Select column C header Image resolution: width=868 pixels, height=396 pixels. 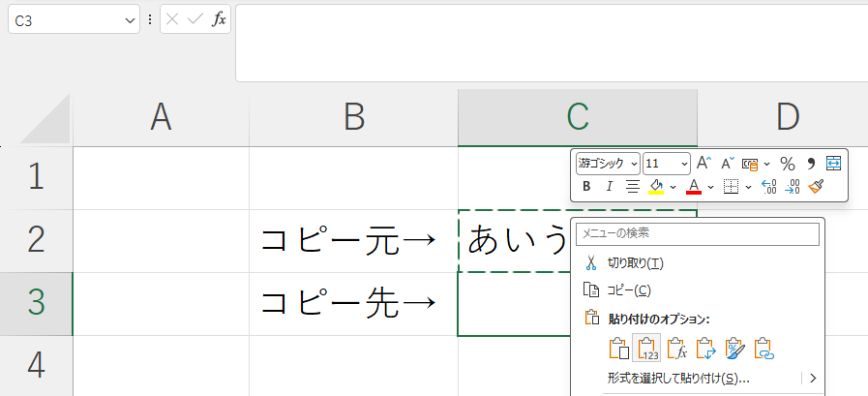click(x=578, y=117)
